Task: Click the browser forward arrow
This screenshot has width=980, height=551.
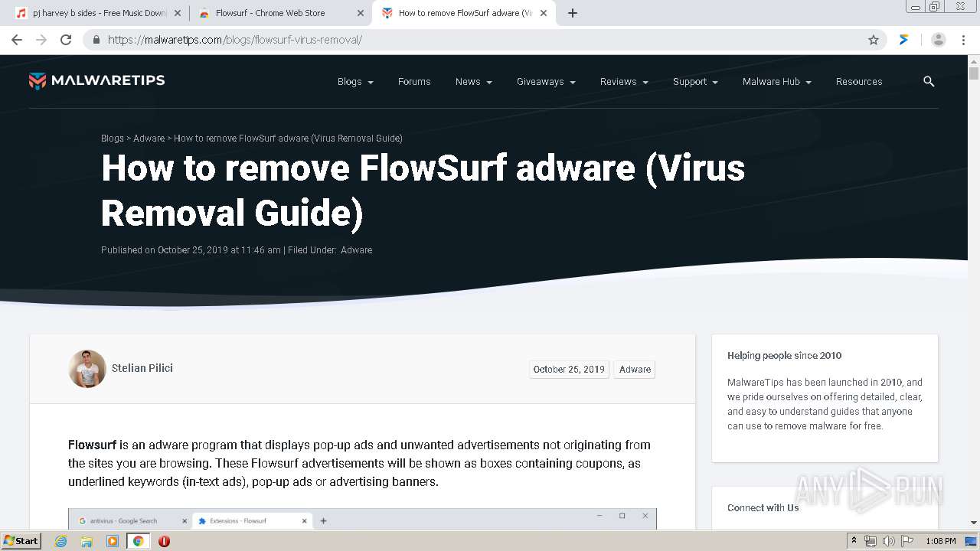Action: tap(41, 40)
